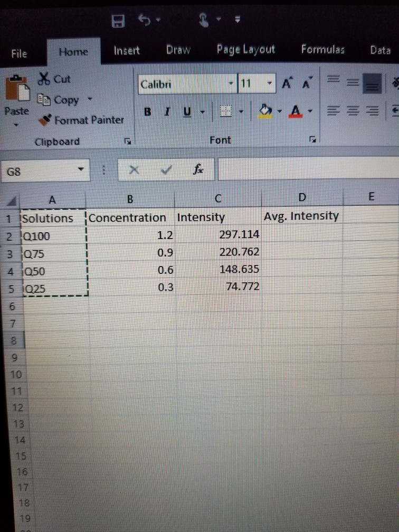Switch to the Insert tab
The height and width of the screenshot is (532, 399).
pos(127,51)
